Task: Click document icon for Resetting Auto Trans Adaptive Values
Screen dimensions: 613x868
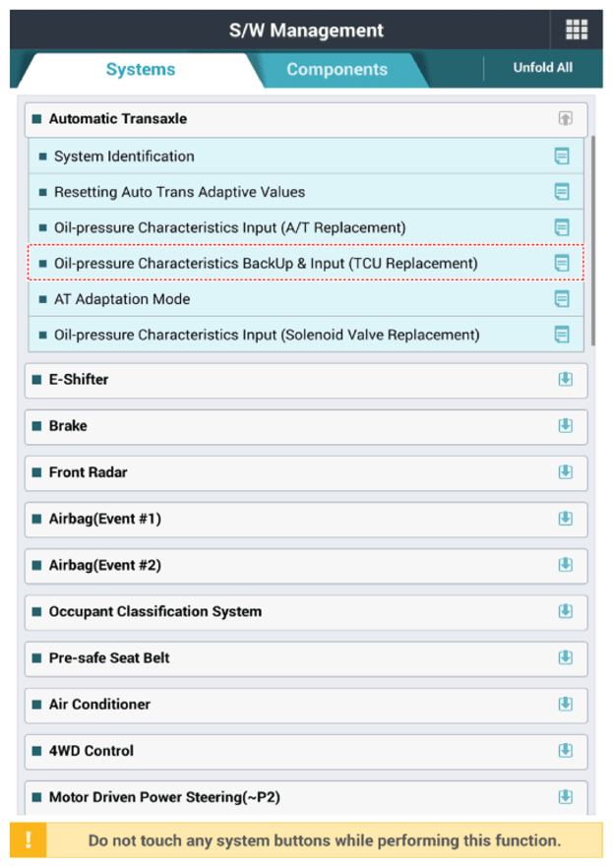Action: click(x=562, y=192)
